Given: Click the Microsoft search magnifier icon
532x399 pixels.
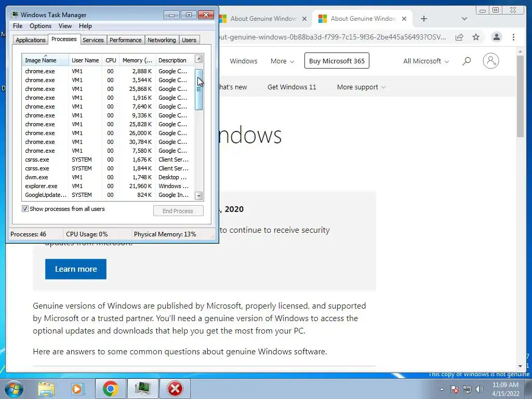Looking at the screenshot, I should coord(467,61).
